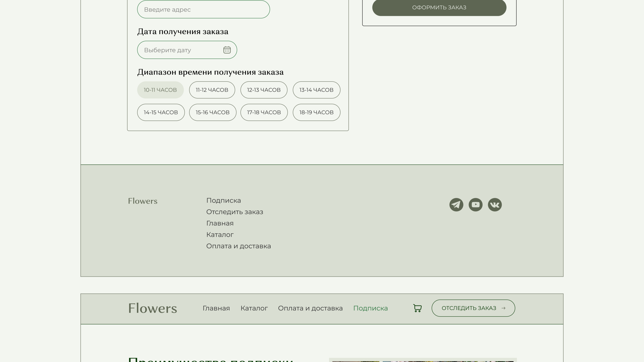Open the VK social icon
The height and width of the screenshot is (362, 644).
point(495,205)
